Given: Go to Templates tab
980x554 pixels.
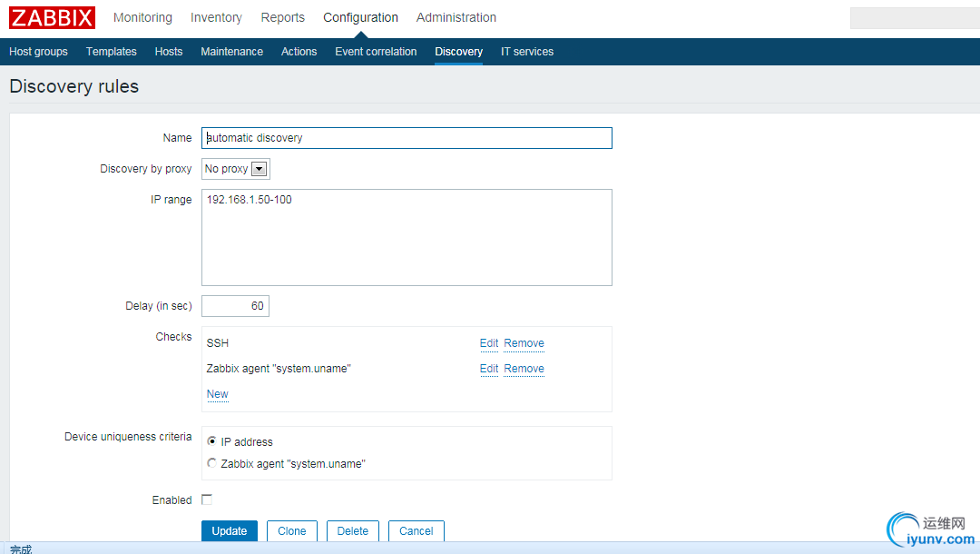Looking at the screenshot, I should 112,51.
